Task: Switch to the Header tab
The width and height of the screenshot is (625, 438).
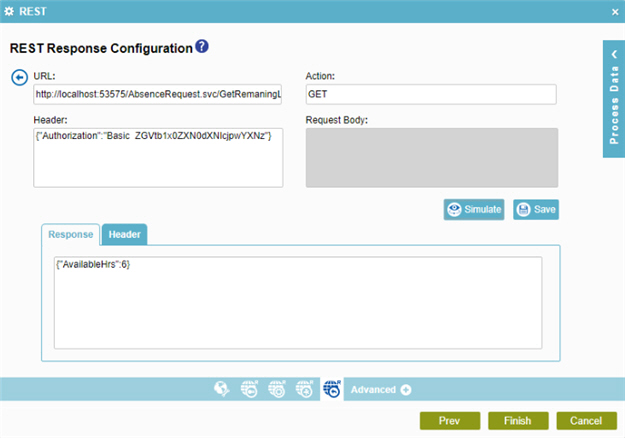Action: coord(124,234)
